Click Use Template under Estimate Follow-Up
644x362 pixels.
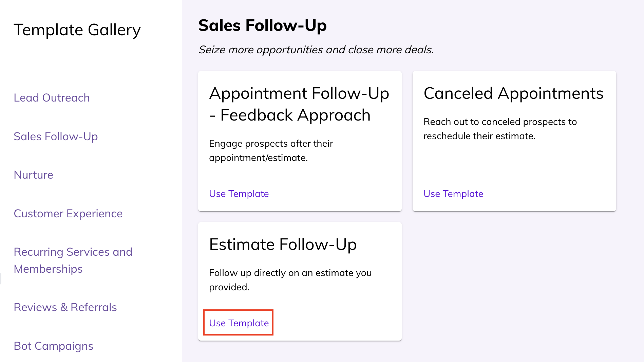[x=239, y=323]
